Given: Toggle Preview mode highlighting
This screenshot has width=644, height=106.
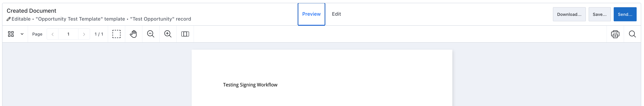Looking at the screenshot, I should (x=311, y=14).
